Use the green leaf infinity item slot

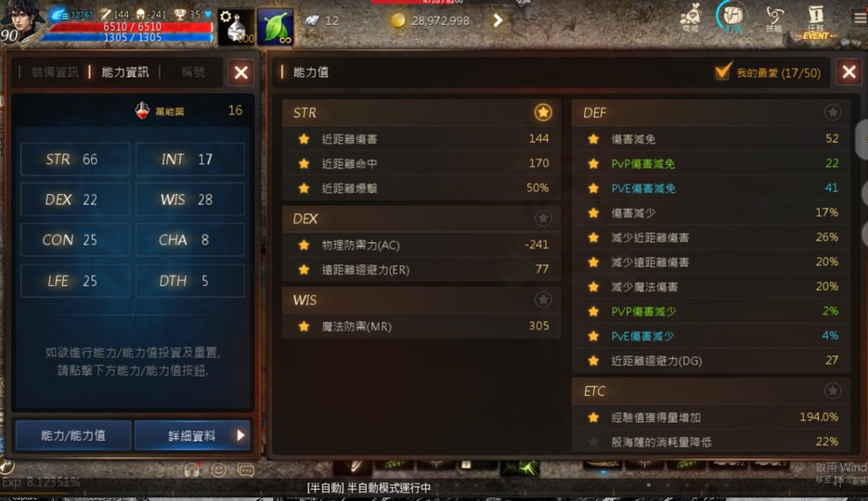tap(275, 27)
